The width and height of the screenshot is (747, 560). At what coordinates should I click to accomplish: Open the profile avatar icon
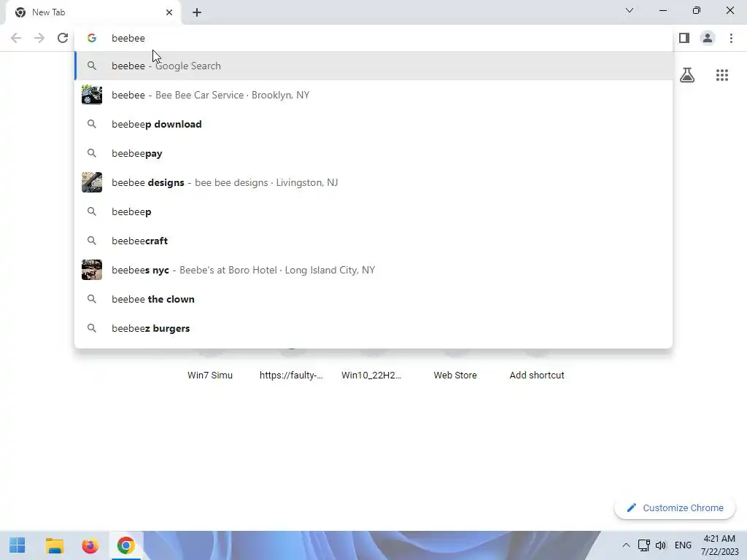tap(708, 38)
